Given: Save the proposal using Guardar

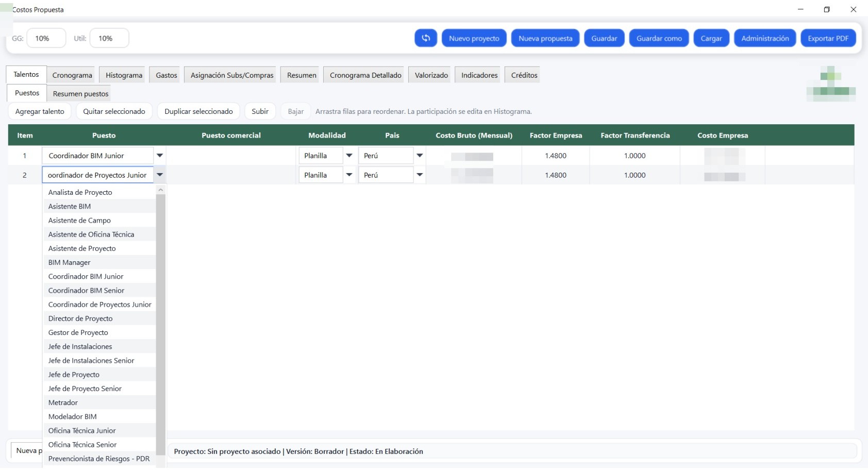Looking at the screenshot, I should pos(604,38).
